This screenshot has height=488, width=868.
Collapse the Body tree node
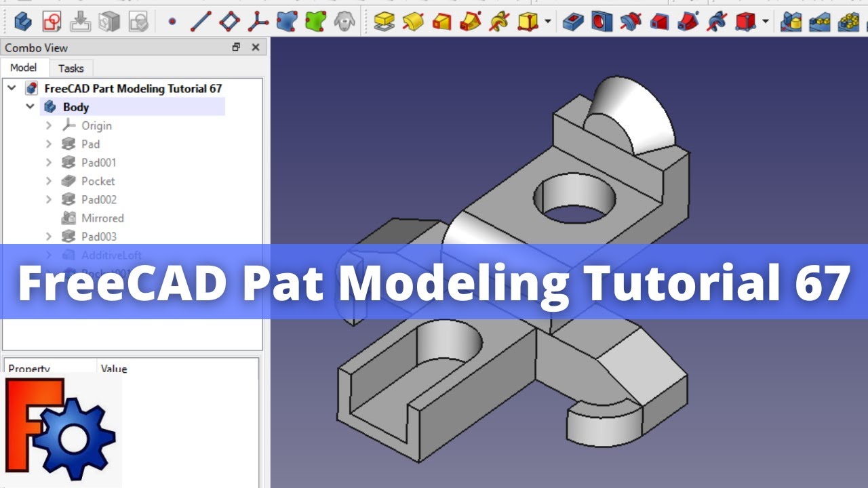(x=30, y=107)
